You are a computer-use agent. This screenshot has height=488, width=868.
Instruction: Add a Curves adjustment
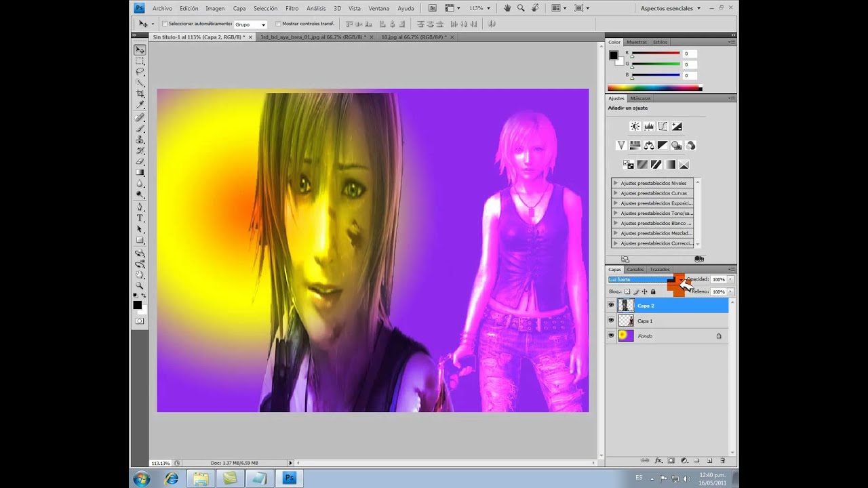tap(663, 127)
